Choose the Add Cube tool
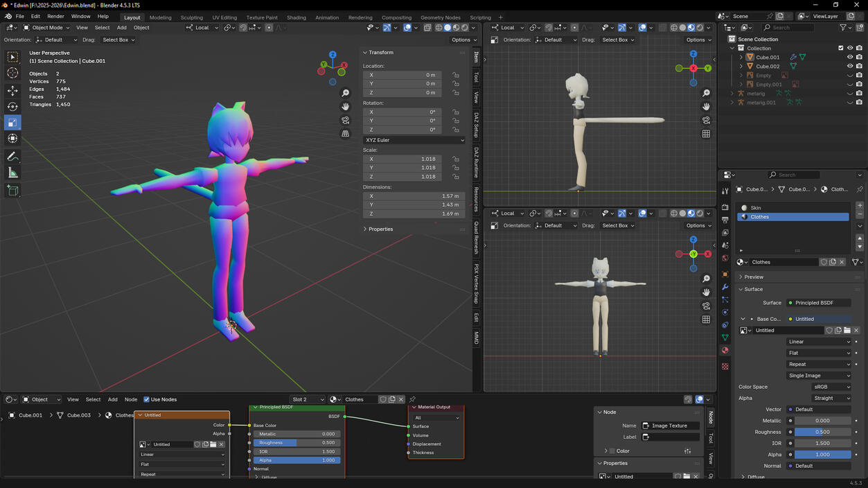 coord(12,191)
